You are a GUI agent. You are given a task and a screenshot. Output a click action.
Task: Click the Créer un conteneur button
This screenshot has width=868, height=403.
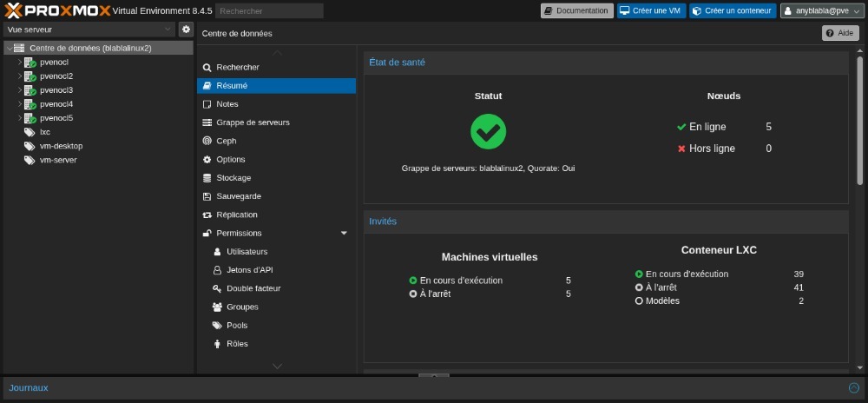coord(732,10)
